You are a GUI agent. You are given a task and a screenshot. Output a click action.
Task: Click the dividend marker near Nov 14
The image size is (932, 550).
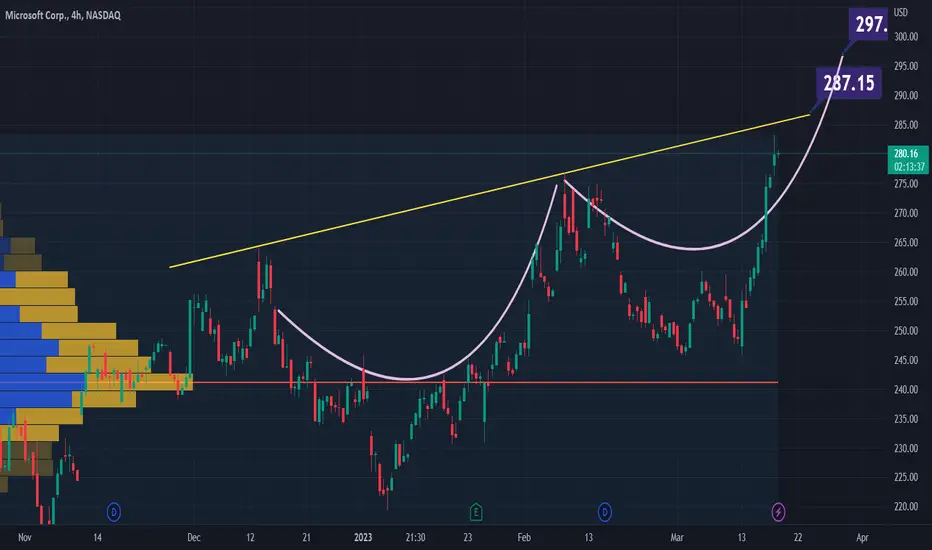pos(114,512)
